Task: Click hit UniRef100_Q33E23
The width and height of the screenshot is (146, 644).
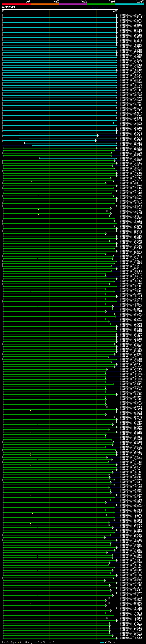Action: [x=131, y=80]
